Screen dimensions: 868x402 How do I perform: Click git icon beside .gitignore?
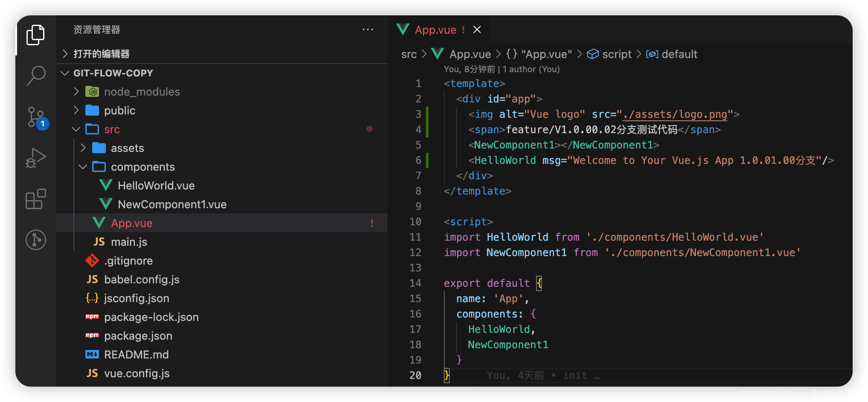click(92, 260)
